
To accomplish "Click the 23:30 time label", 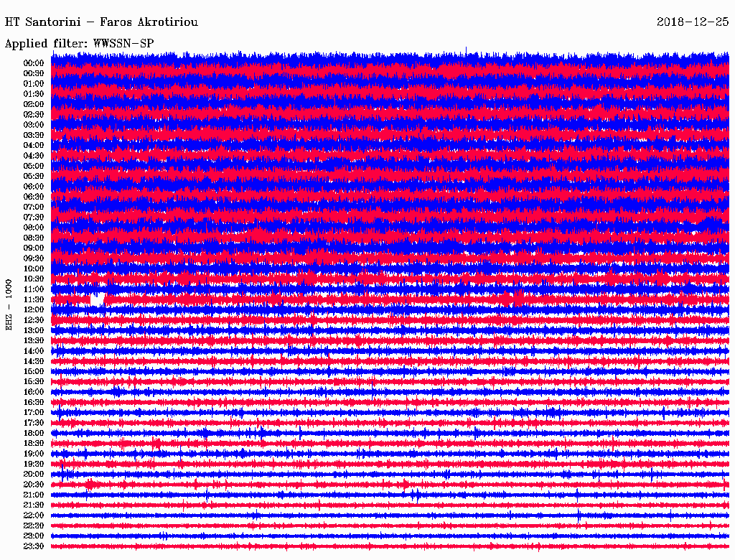I will coord(34,546).
